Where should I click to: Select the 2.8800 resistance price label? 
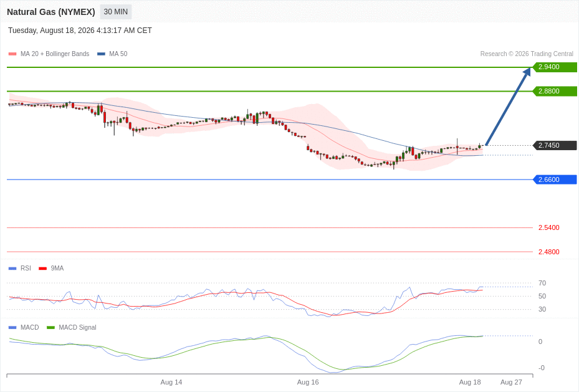click(555, 91)
